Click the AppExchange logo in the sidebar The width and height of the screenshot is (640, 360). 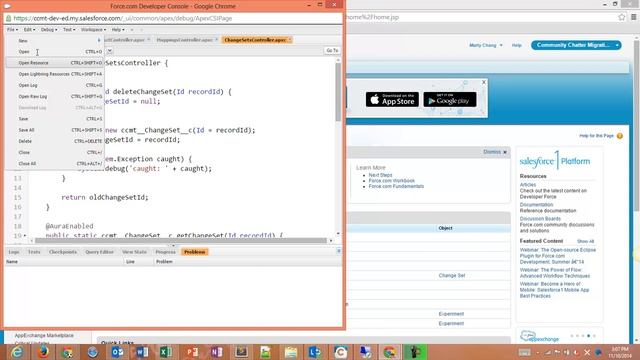[540, 337]
